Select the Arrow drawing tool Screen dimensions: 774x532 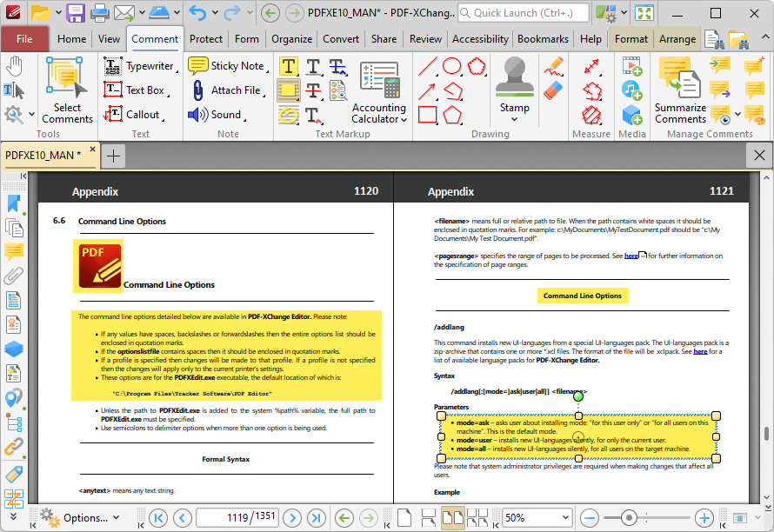pyautogui.click(x=428, y=90)
